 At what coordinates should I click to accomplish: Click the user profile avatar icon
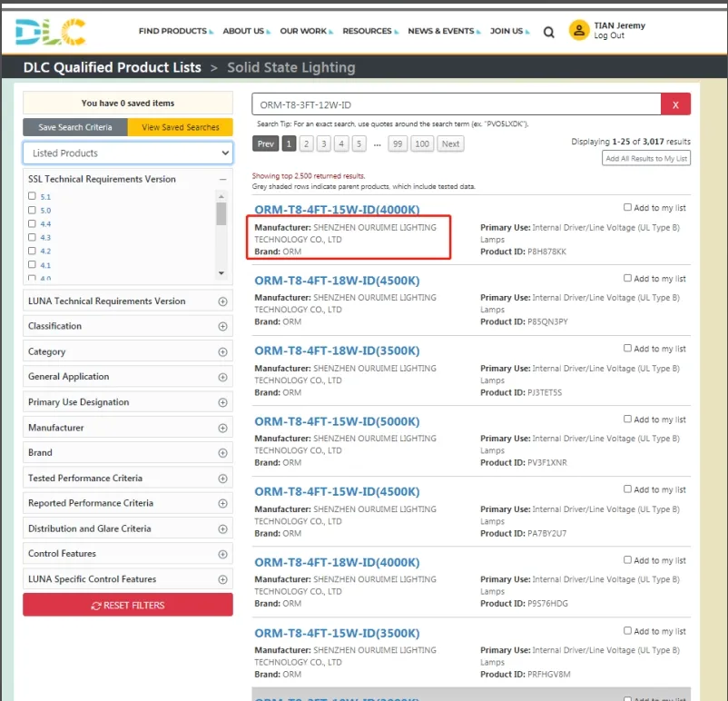[x=579, y=31]
